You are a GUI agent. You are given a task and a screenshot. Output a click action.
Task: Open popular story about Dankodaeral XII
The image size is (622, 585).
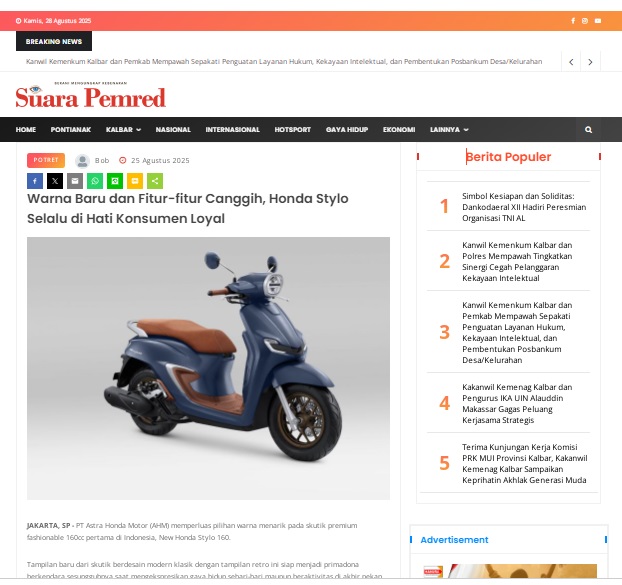[524, 207]
